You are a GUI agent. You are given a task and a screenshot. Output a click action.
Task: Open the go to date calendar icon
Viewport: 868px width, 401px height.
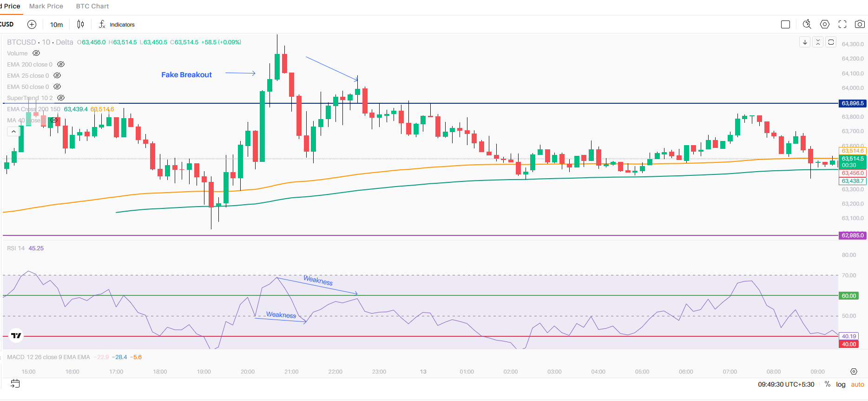click(15, 384)
